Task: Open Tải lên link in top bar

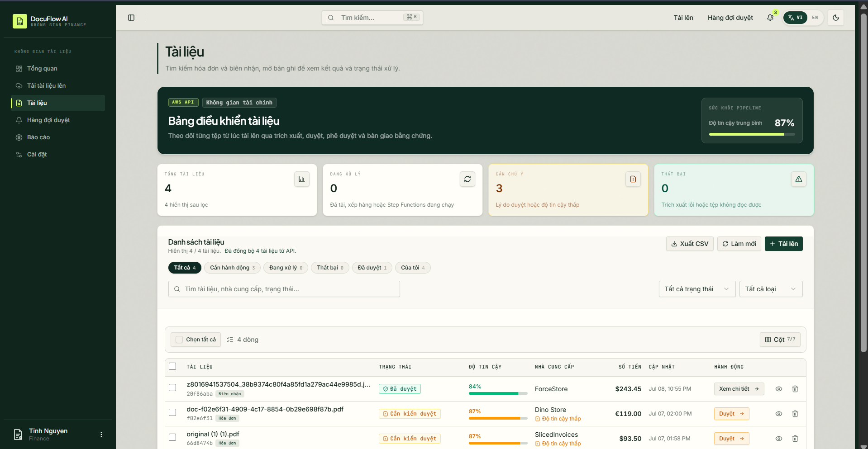Action: pyautogui.click(x=683, y=18)
